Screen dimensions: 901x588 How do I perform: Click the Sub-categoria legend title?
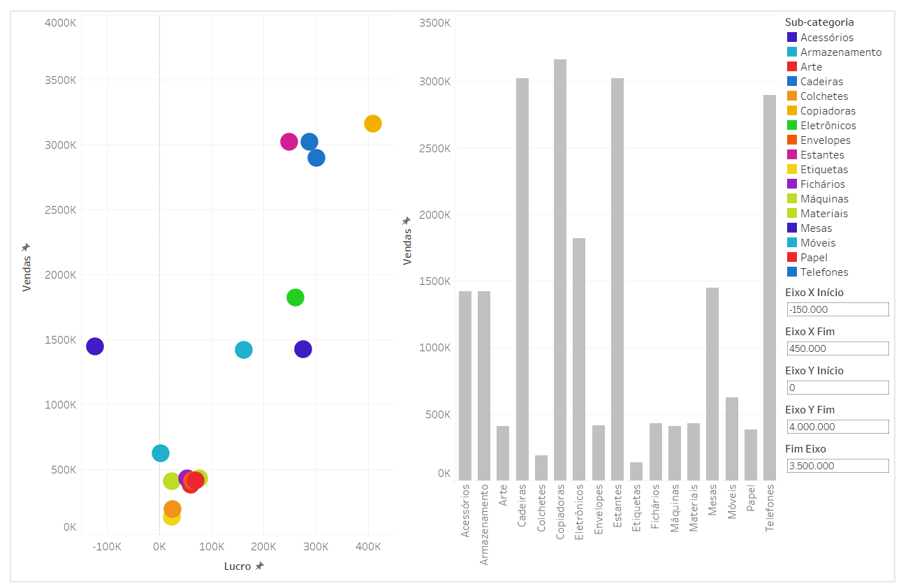(819, 22)
